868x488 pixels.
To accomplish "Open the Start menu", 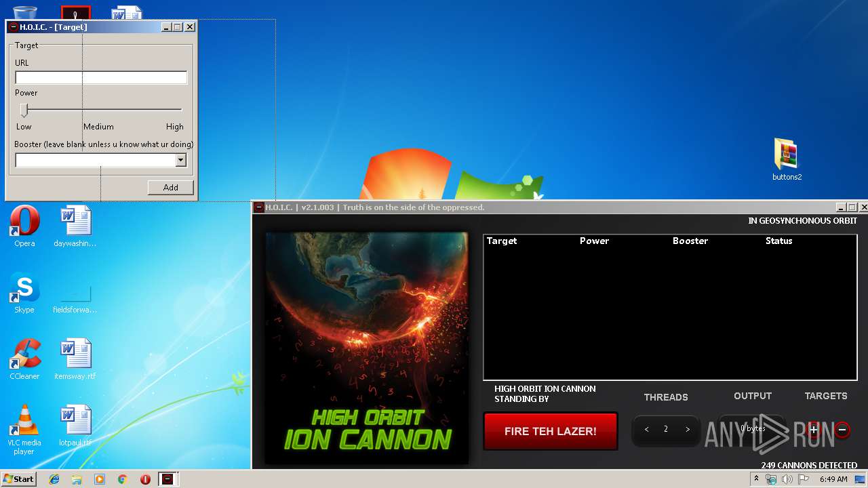I will (19, 479).
